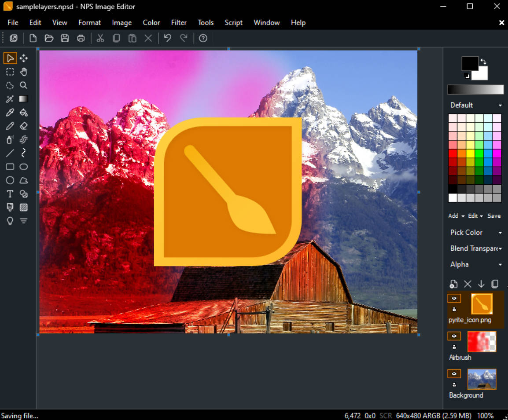This screenshot has width=508, height=420.
Task: Swap foreground and background colors
Action: (x=483, y=61)
